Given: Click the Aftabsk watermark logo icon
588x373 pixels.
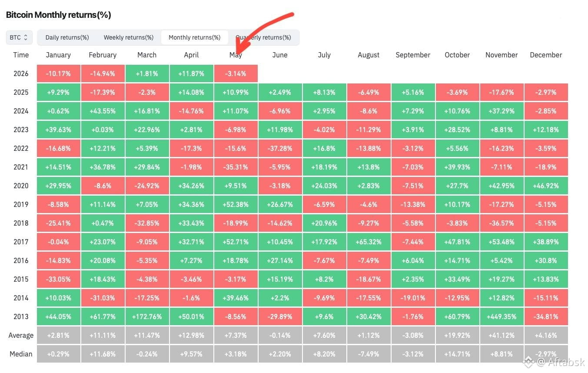Looking at the screenshot, I should [x=528, y=361].
